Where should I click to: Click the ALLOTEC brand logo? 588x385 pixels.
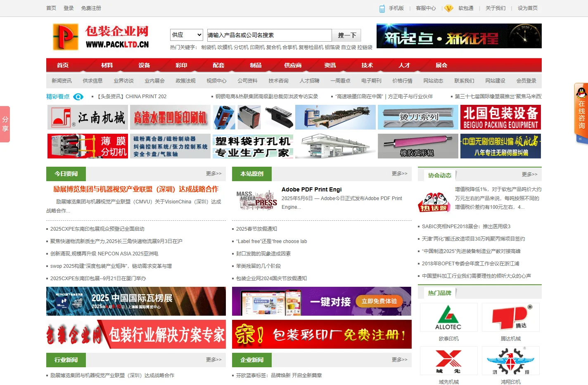(x=449, y=317)
